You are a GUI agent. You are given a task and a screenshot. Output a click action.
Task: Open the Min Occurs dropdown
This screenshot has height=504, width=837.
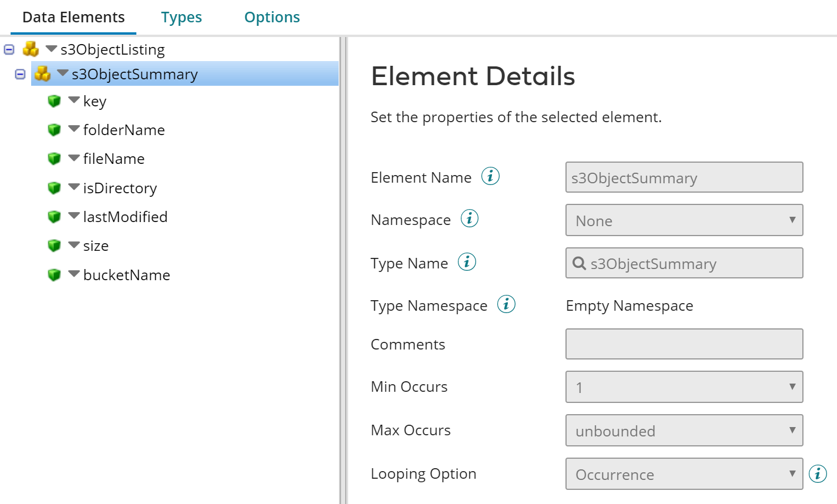point(792,387)
